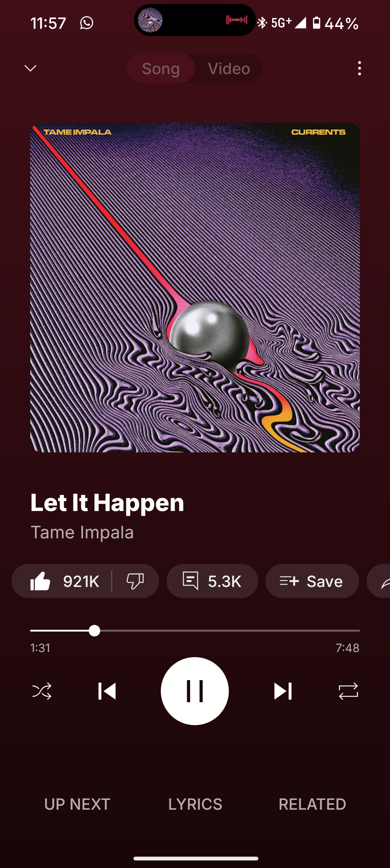
Task: Select the Song mode toggle
Action: [161, 68]
